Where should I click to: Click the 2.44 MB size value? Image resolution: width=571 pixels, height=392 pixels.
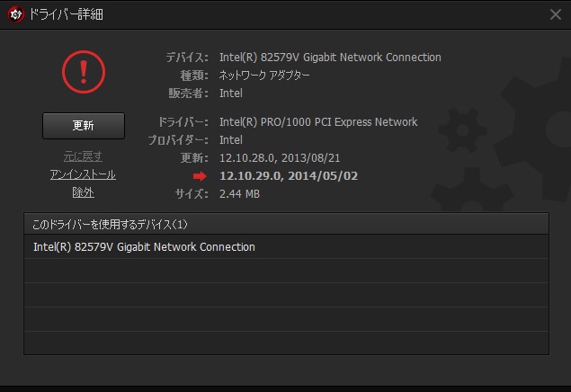point(239,194)
